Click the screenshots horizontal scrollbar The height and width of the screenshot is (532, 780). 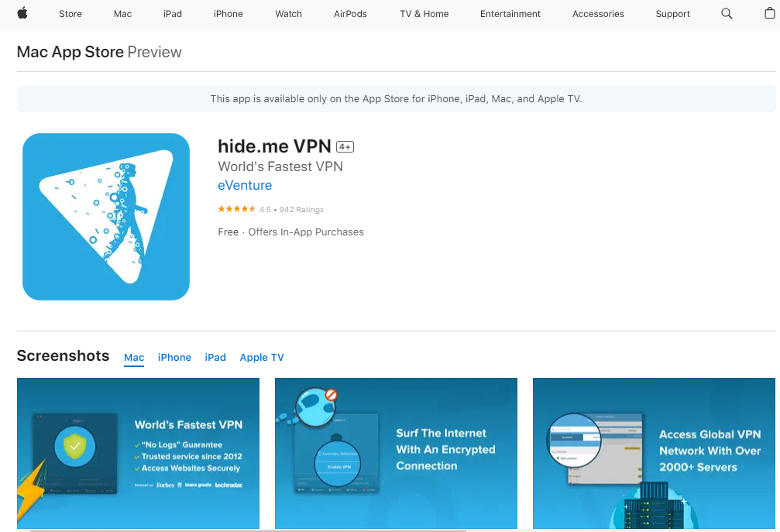[x=248, y=530]
